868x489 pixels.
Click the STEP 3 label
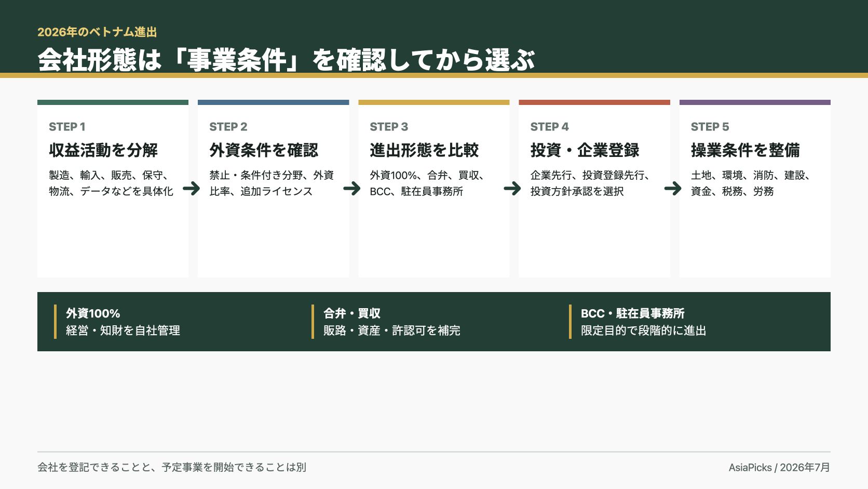point(389,127)
